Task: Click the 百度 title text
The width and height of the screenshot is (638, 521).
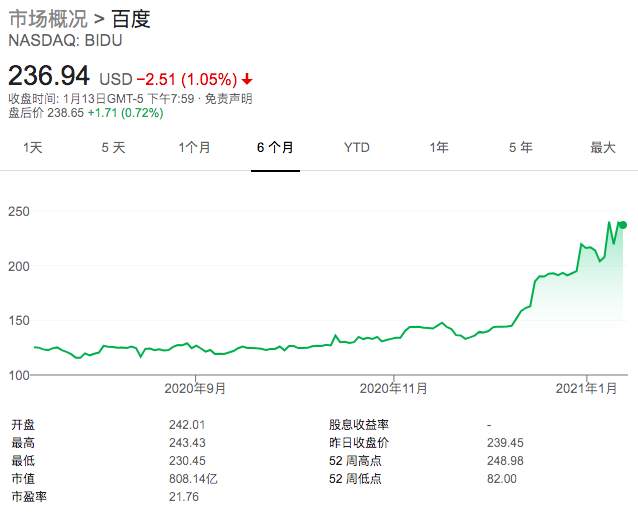Action: pos(131,19)
